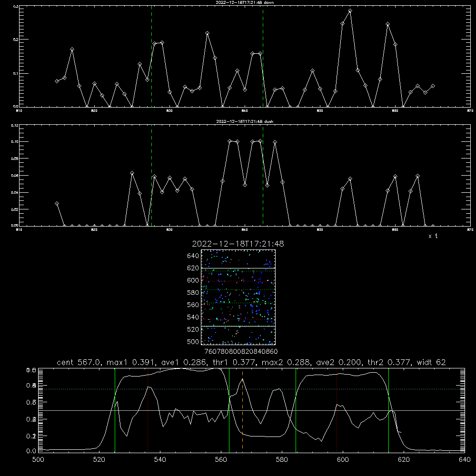Click the '0.0' y-axis label of bottom plot
The image size is (476, 476).
pos(31,451)
